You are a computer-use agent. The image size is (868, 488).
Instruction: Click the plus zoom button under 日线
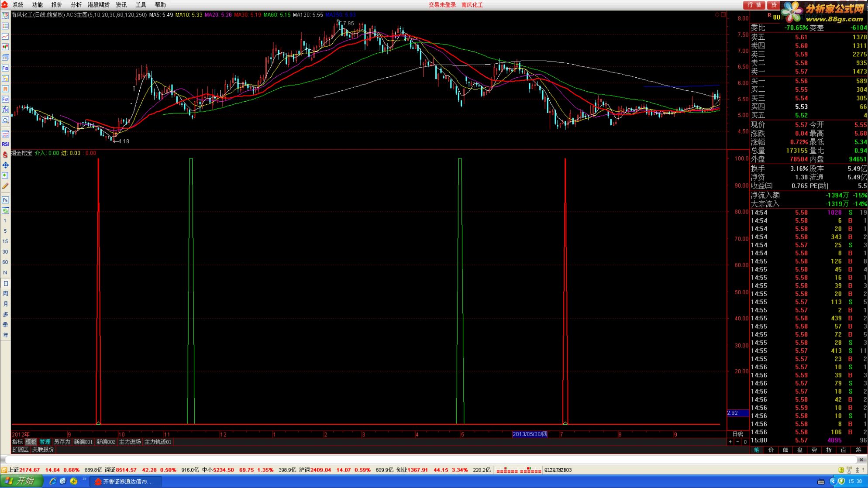730,442
